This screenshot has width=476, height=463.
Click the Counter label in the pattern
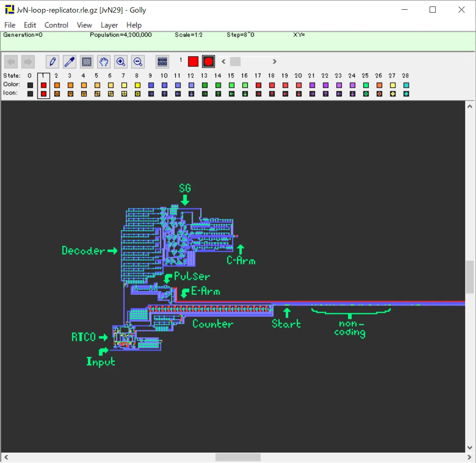click(x=213, y=324)
